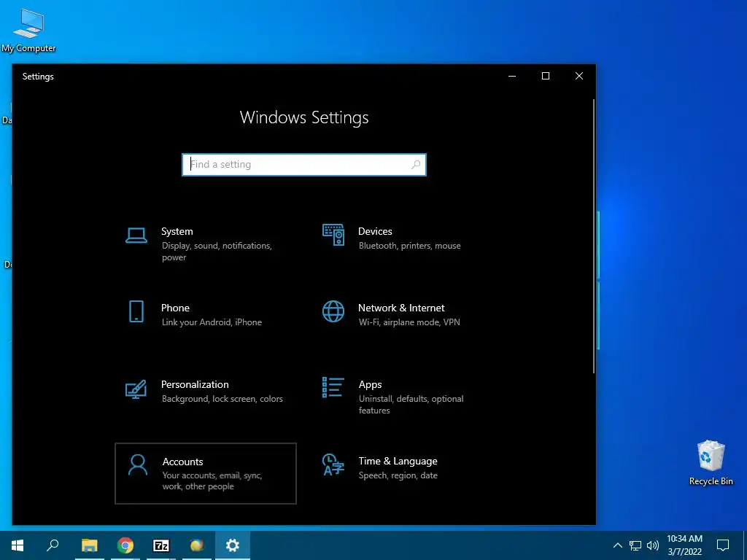Click the Phone settings icon

tap(136, 311)
